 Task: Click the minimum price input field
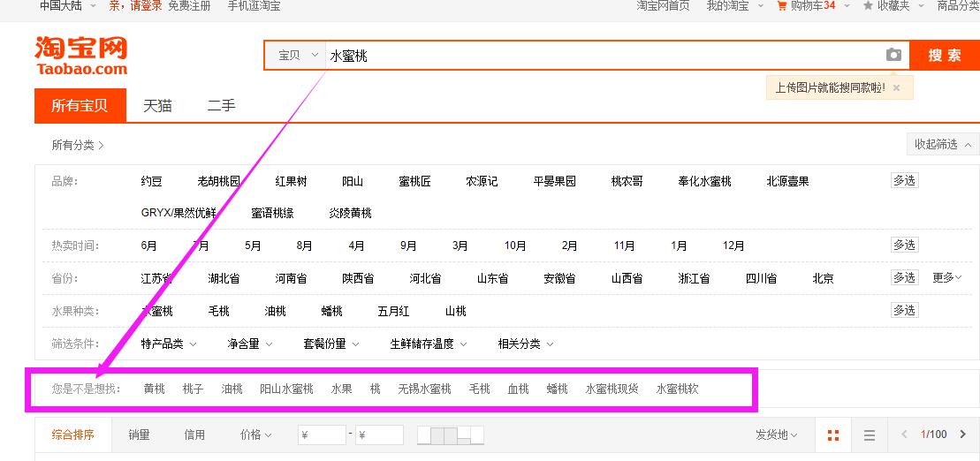click(322, 435)
